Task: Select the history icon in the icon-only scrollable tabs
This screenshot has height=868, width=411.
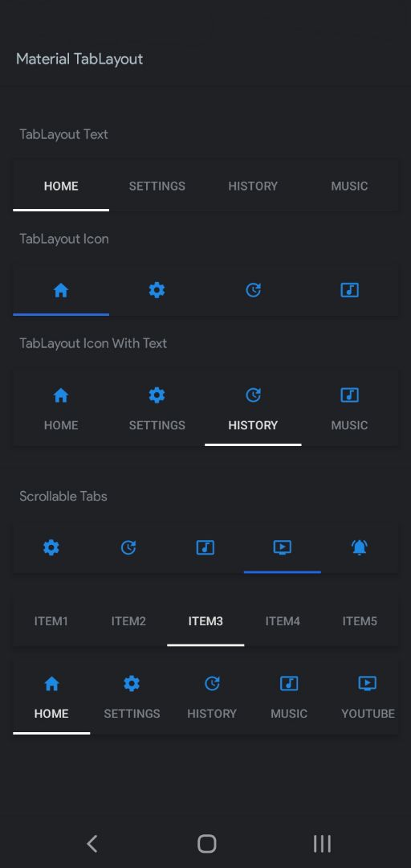Action: (128, 547)
